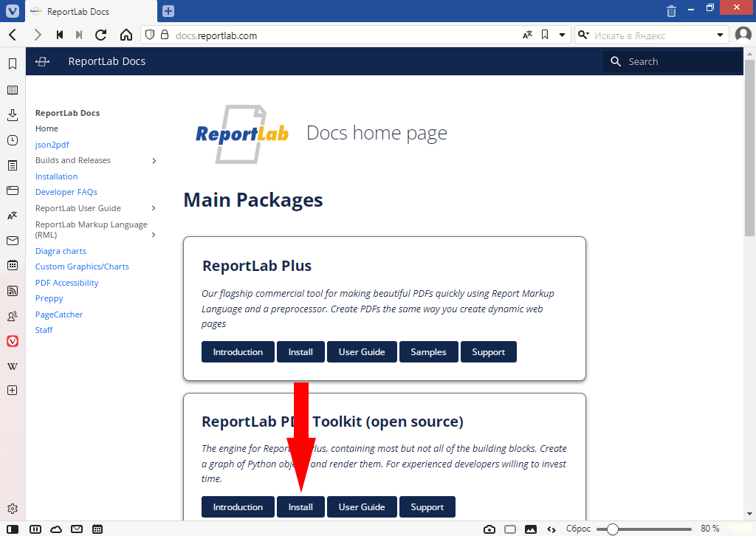
Task: Open the Feeds panel icon
Action: (x=12, y=291)
